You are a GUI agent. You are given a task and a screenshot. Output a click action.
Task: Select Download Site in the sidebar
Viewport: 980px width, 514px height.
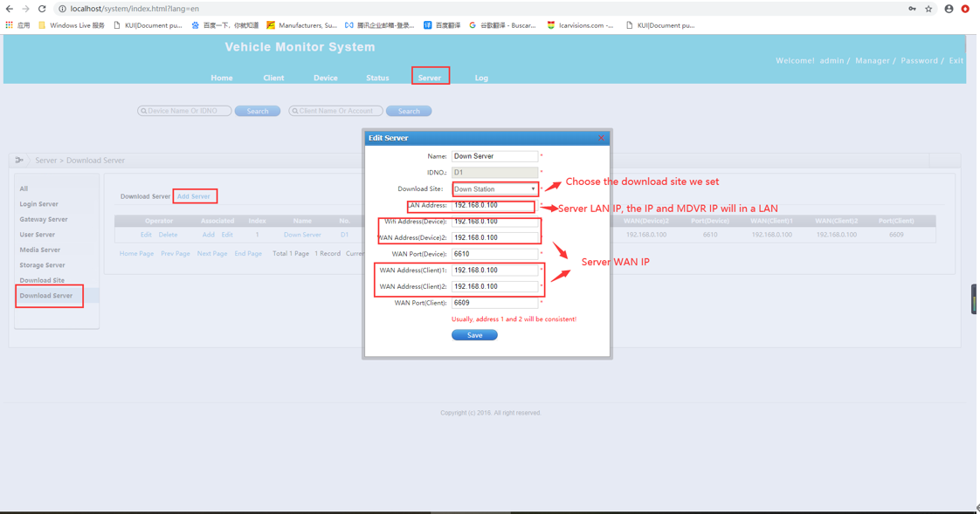coord(42,280)
